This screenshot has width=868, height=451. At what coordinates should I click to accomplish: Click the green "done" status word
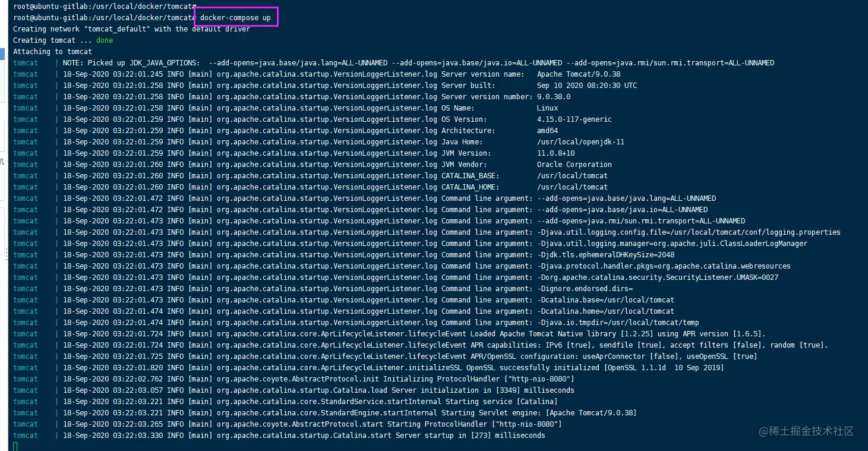click(x=105, y=40)
